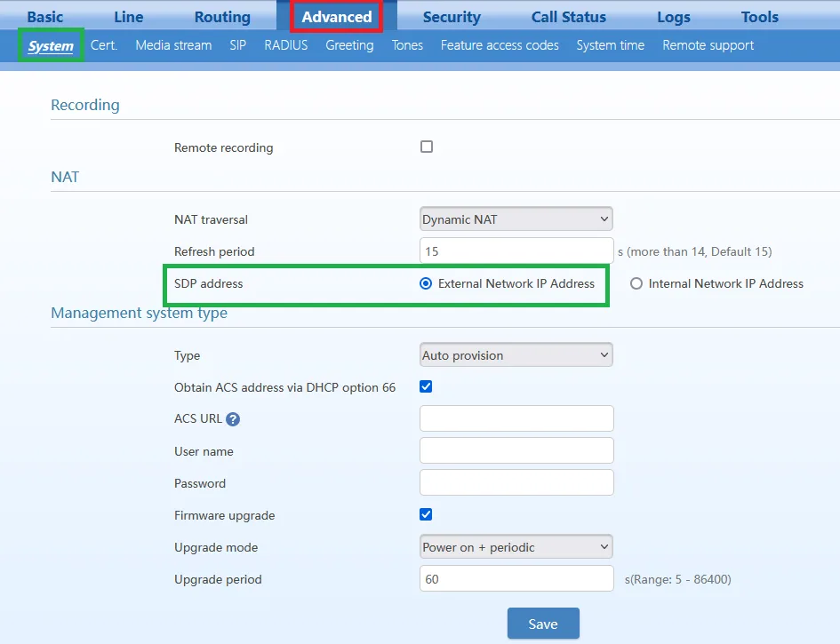View the Call Status tab
The width and height of the screenshot is (840, 644).
[568, 17]
